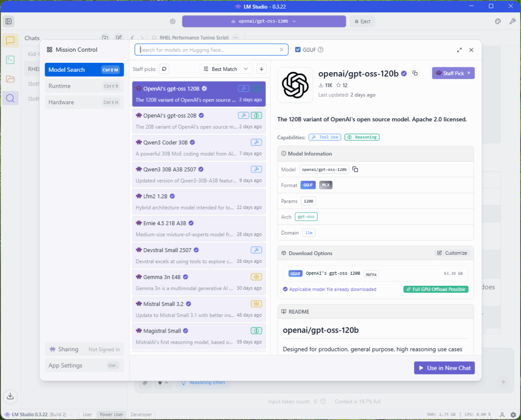Click the model settings gear icon
This screenshot has height=420, width=521.
tap(173, 21)
